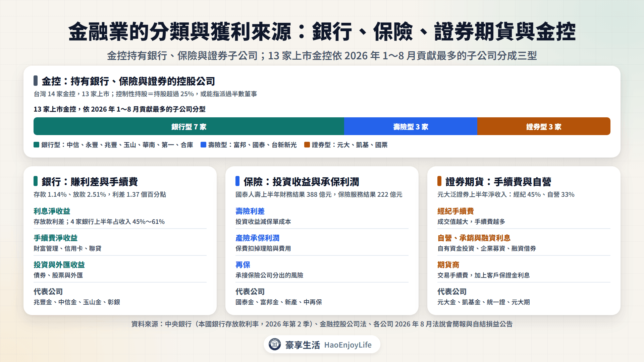Click the 期貨商 subheading
The image size is (644, 362).
tap(448, 265)
